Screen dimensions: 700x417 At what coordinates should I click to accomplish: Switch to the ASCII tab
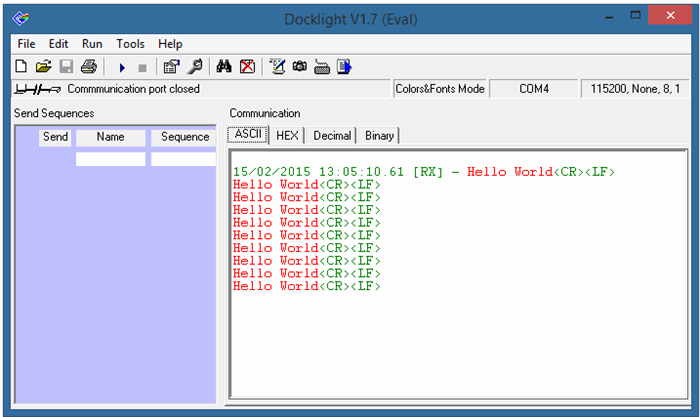[x=248, y=134]
